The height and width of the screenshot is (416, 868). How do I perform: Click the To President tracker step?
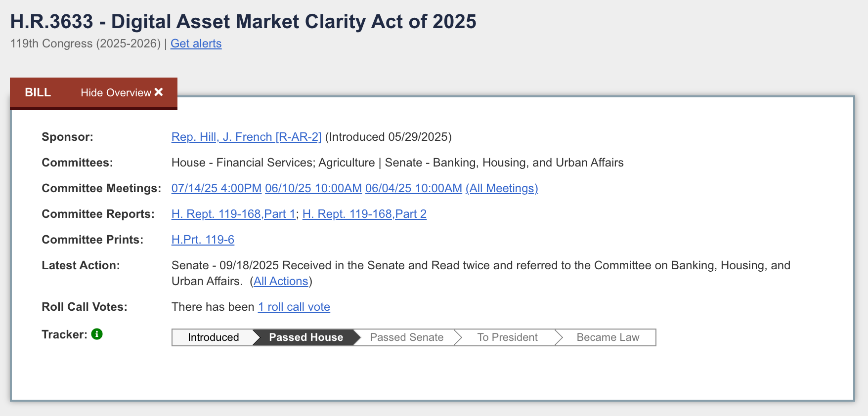507,337
